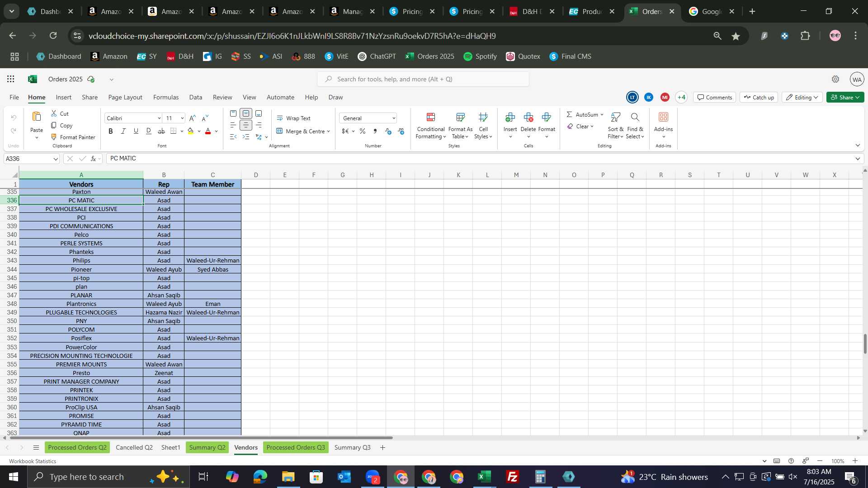The height and width of the screenshot is (488, 868).
Task: Open Outlook from taskbar
Action: point(344,477)
